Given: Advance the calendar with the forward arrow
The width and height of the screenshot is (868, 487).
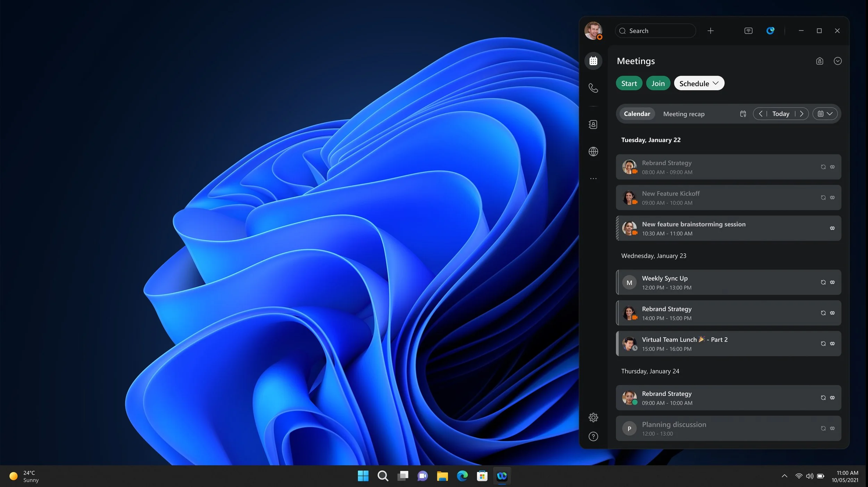Looking at the screenshot, I should point(802,114).
